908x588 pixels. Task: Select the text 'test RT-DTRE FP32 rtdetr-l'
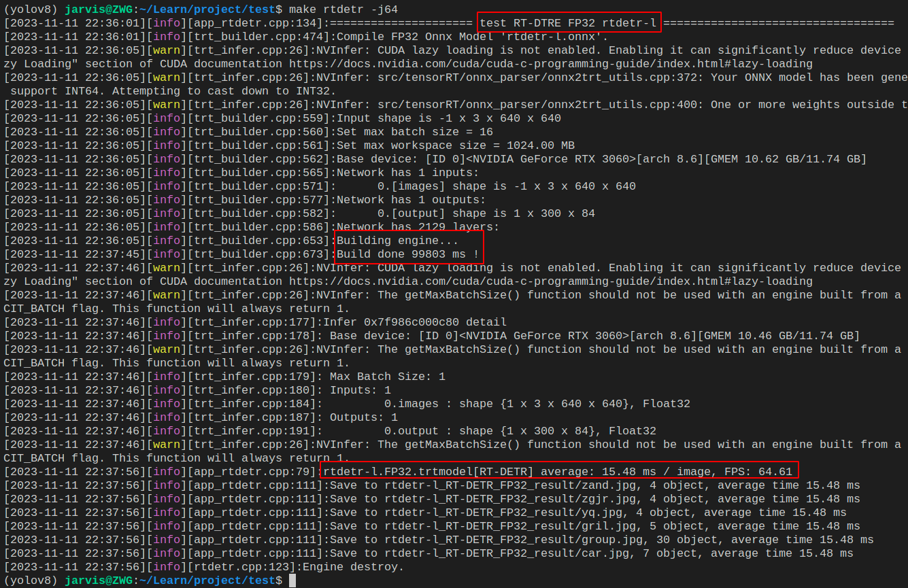click(568, 23)
